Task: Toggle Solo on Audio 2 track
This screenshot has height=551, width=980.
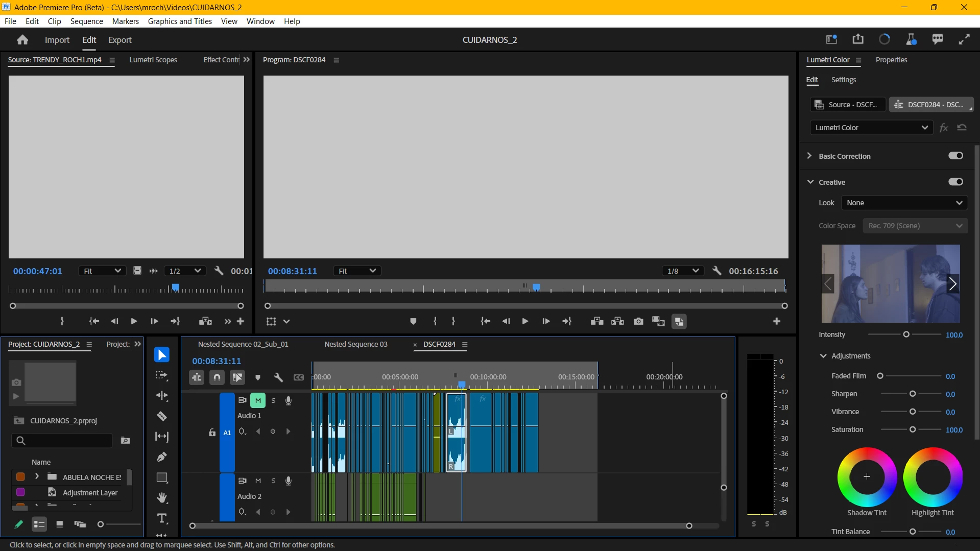Action: click(x=273, y=481)
